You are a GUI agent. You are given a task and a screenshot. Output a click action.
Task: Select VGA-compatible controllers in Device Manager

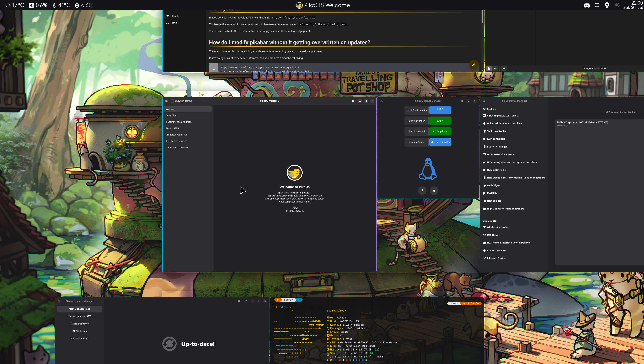[502, 115]
